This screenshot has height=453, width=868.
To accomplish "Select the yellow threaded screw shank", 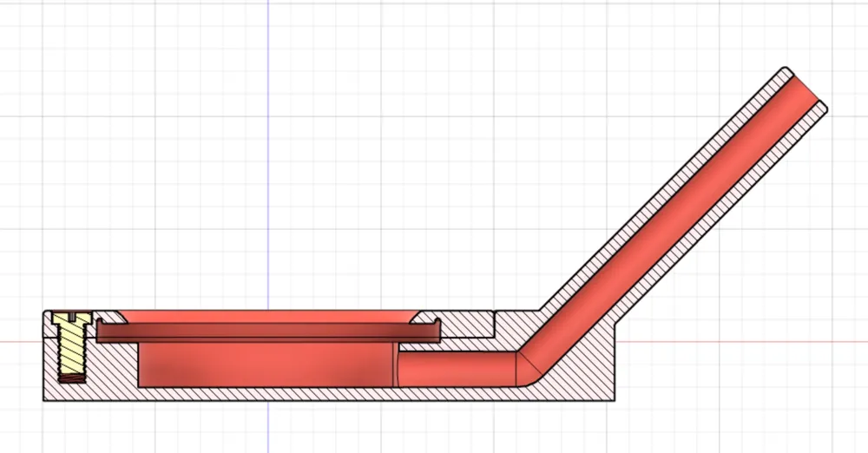I will 72,349.
